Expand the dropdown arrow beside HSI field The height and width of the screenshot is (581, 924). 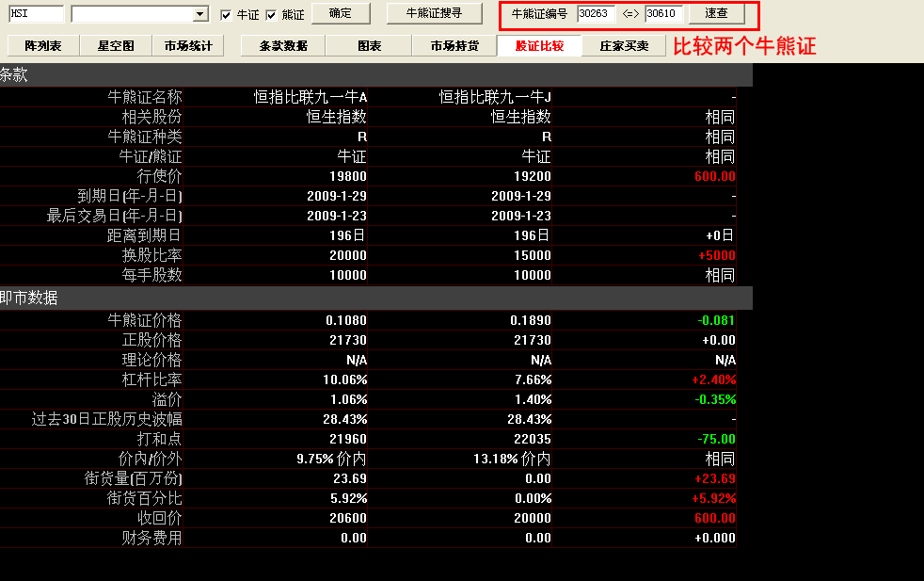coord(199,14)
